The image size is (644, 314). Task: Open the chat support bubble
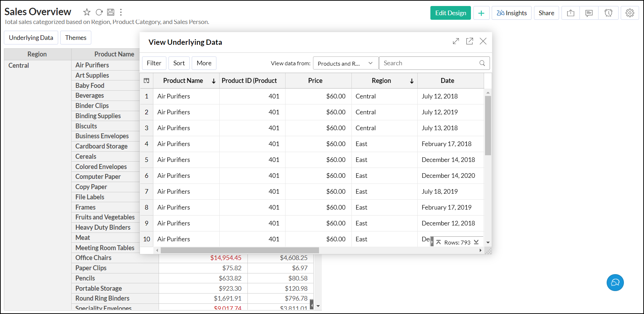click(x=615, y=283)
